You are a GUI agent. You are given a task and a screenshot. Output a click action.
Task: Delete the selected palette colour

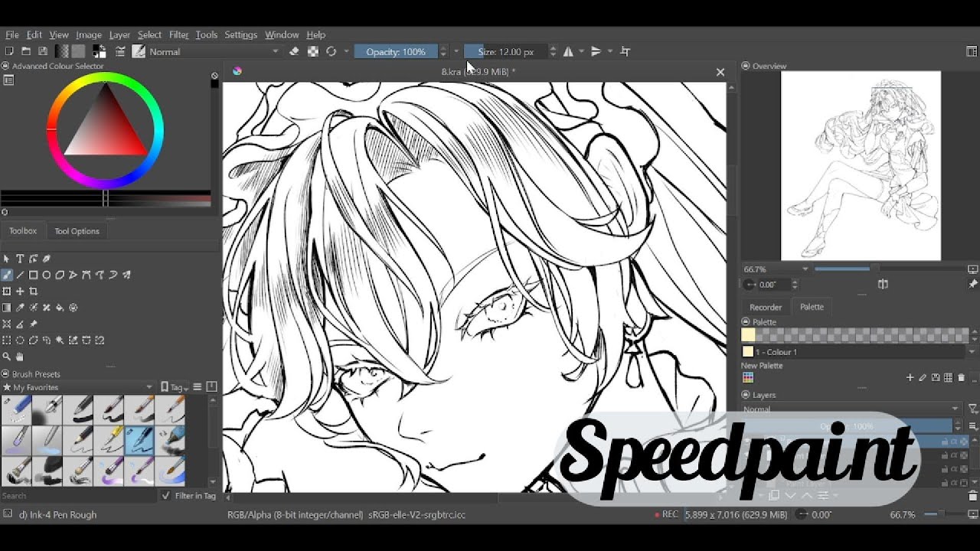click(961, 377)
